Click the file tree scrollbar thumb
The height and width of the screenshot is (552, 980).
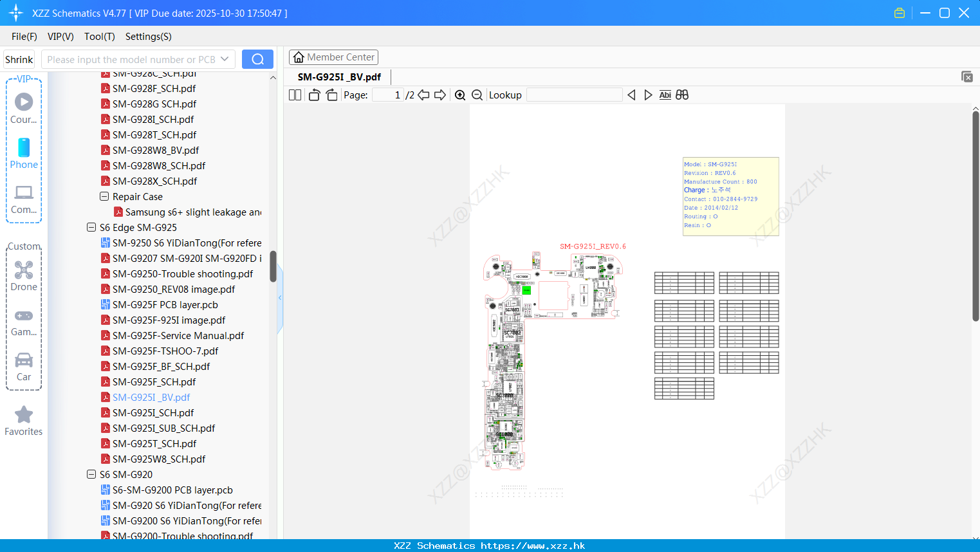click(x=273, y=266)
